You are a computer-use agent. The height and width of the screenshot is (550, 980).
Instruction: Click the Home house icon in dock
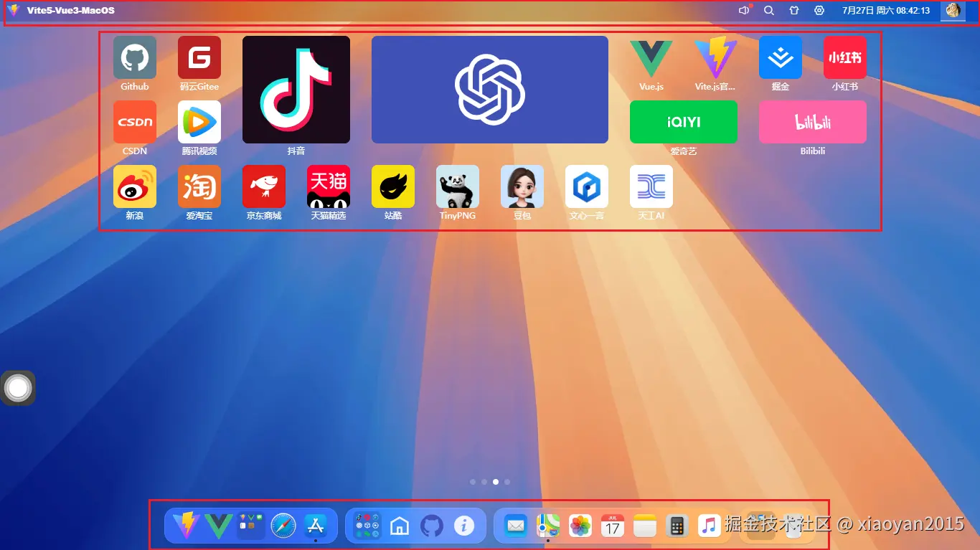point(400,526)
